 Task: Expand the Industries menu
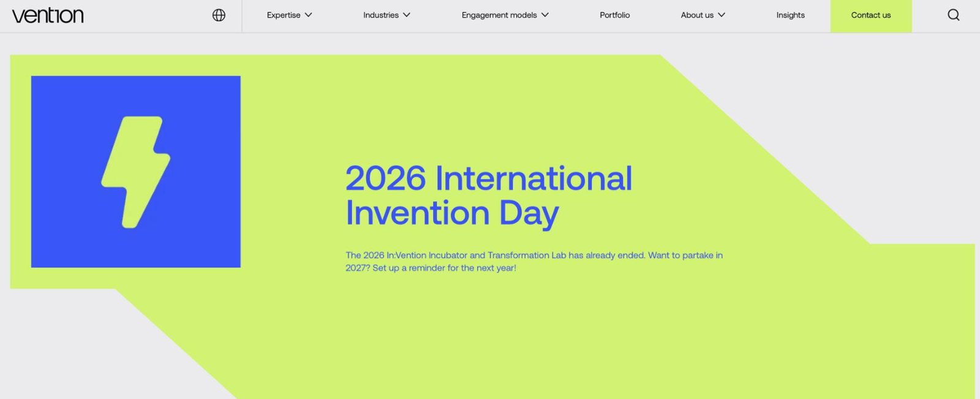click(386, 15)
